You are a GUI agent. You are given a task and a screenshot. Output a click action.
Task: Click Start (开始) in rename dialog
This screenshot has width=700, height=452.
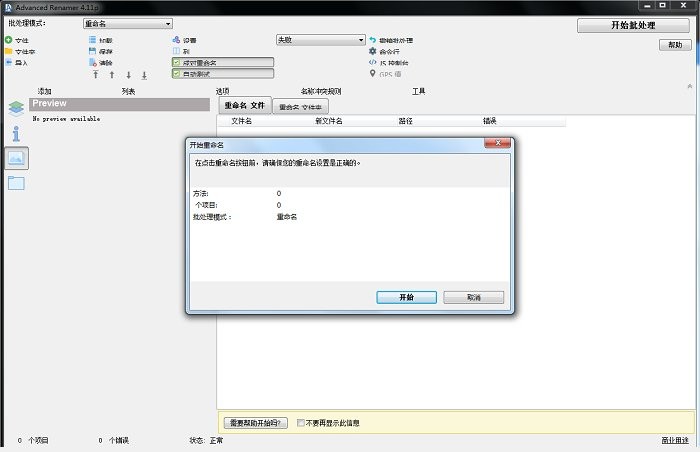(406, 297)
